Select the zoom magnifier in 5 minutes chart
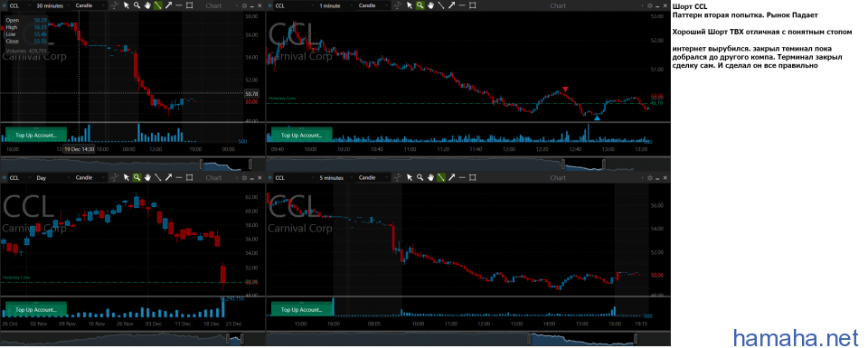 (x=420, y=177)
